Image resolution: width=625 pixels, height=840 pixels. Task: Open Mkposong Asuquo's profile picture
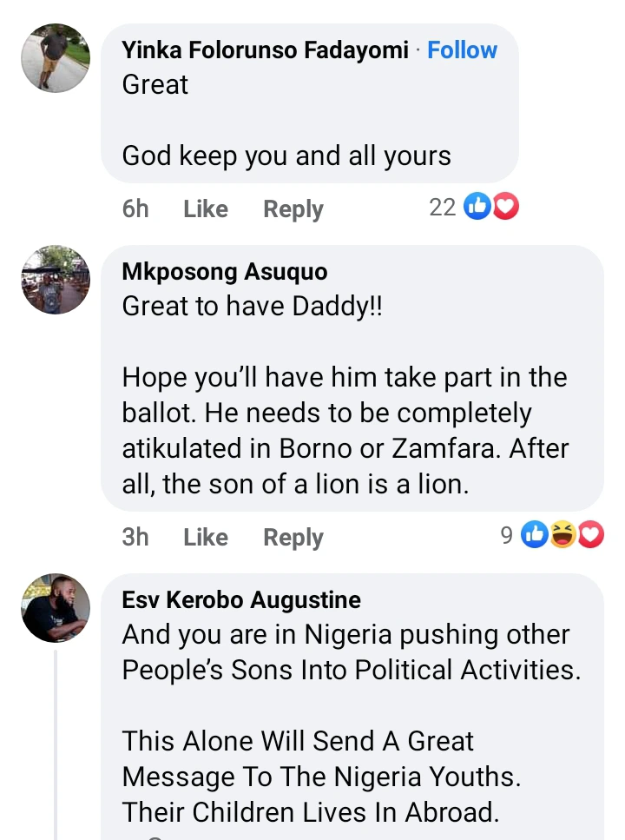pos(56,279)
